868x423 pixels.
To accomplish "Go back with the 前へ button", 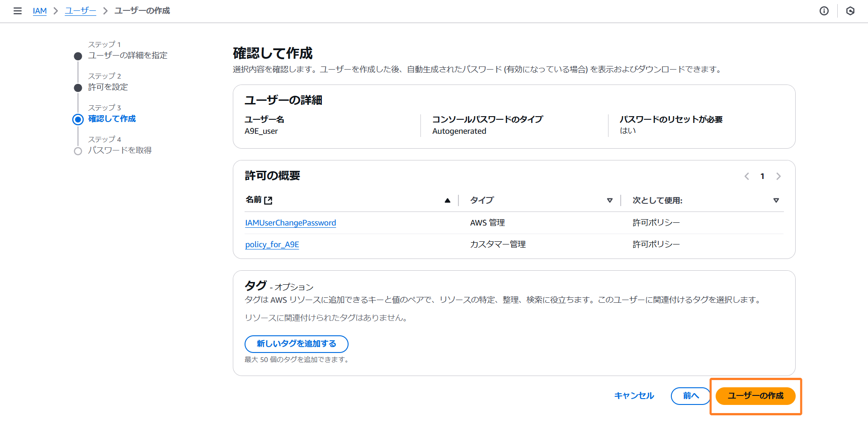I will 690,396.
